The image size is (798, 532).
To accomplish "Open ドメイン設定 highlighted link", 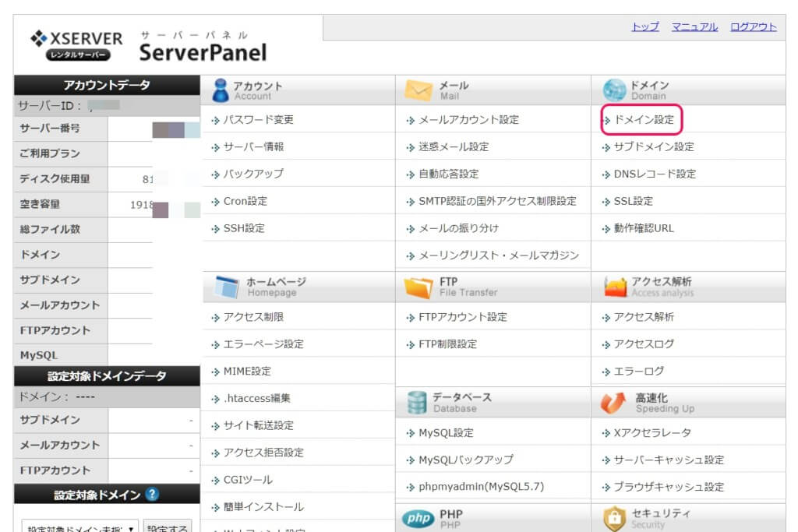I will click(x=643, y=120).
